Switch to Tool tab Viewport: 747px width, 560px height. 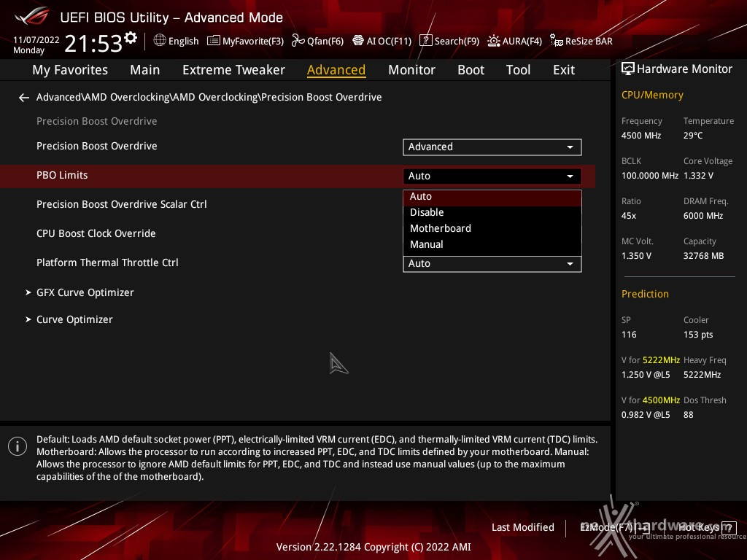(519, 70)
